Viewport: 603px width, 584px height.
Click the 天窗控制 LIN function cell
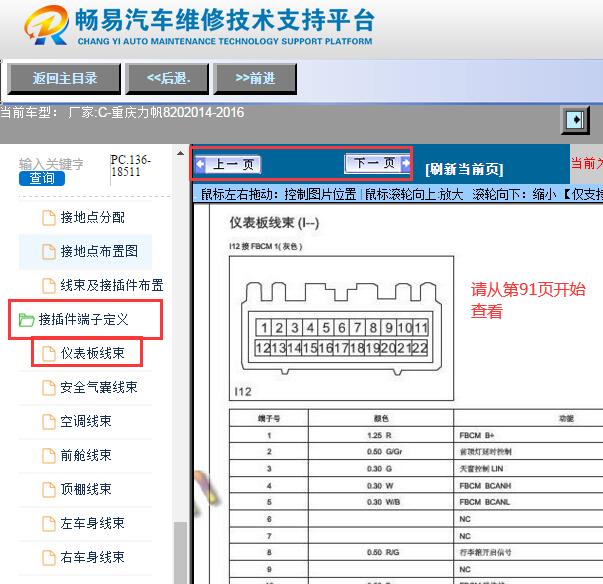tap(528, 469)
